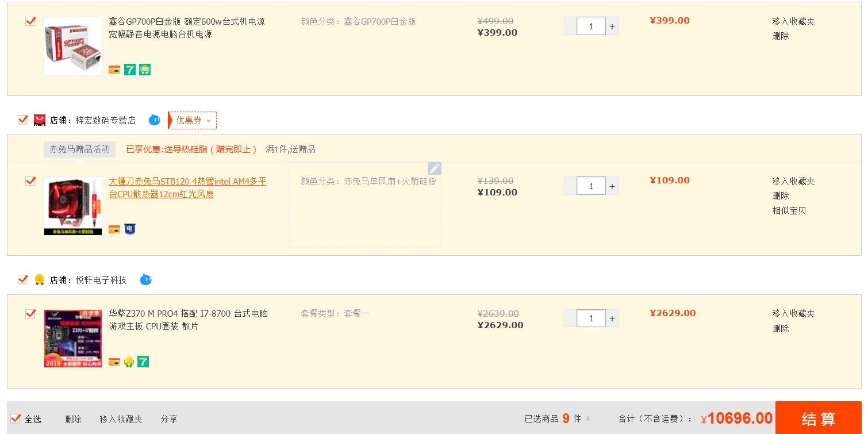Click total amount ¥10696.00
This screenshot has height=434, width=868.
click(737, 418)
